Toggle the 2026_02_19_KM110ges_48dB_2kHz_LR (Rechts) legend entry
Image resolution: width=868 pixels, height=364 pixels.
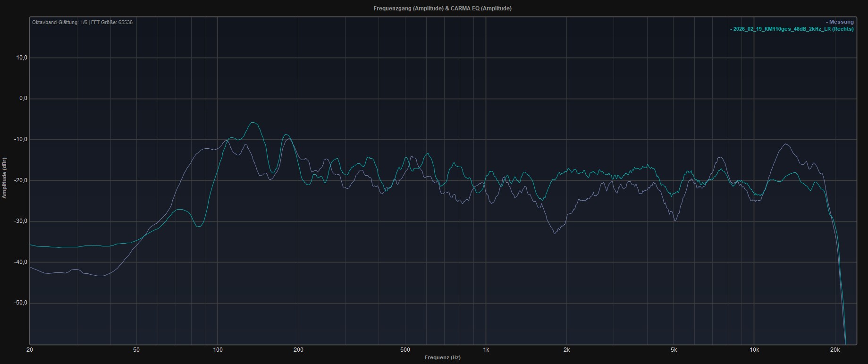[792, 29]
